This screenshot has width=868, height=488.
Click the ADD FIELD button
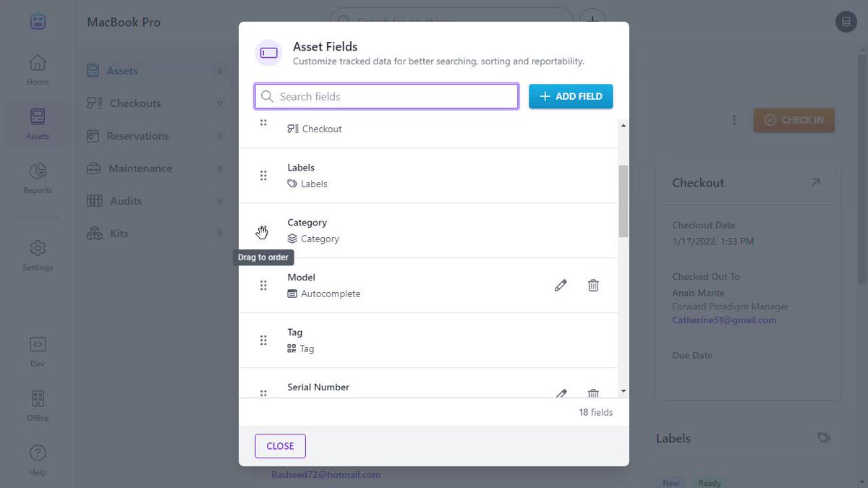pyautogui.click(x=571, y=96)
